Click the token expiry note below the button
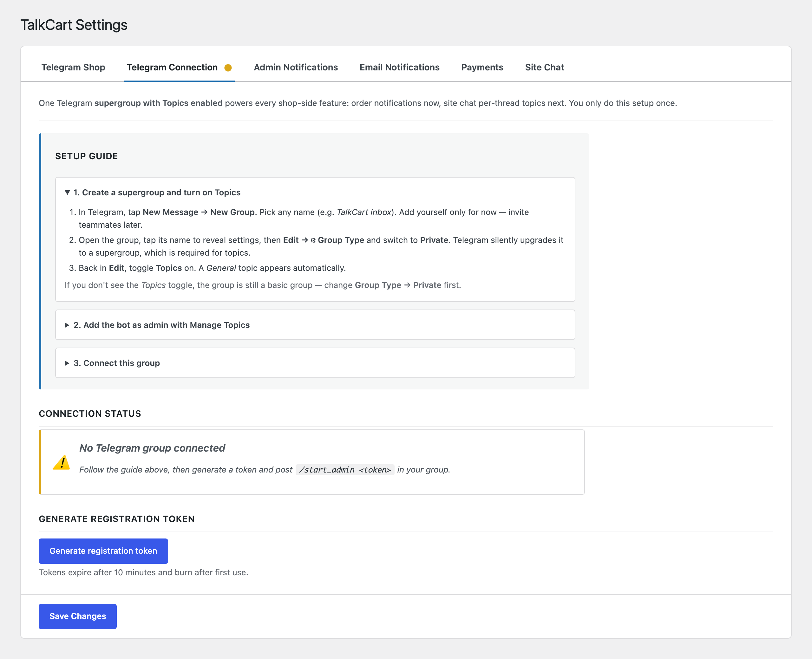The height and width of the screenshot is (659, 812). tap(143, 572)
